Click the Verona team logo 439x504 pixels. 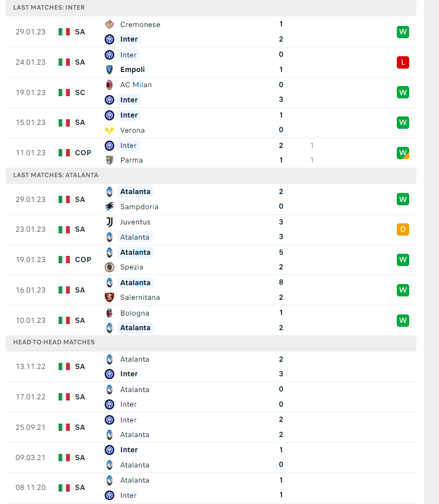click(x=109, y=130)
